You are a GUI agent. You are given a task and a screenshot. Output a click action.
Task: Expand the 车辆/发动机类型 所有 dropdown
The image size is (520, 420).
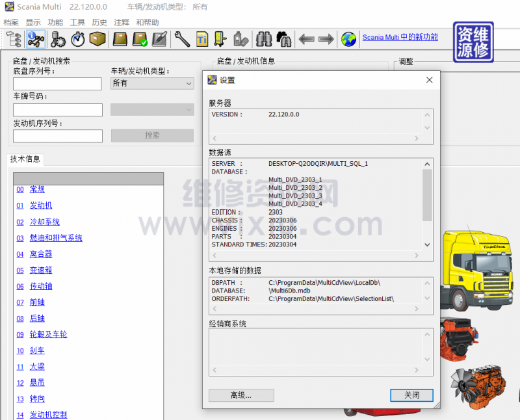coord(152,83)
